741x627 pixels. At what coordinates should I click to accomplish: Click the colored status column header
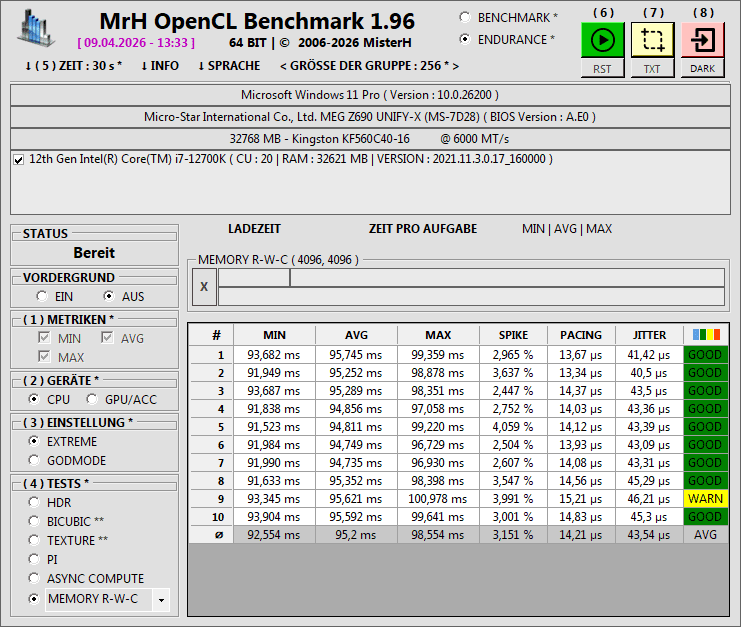(706, 335)
